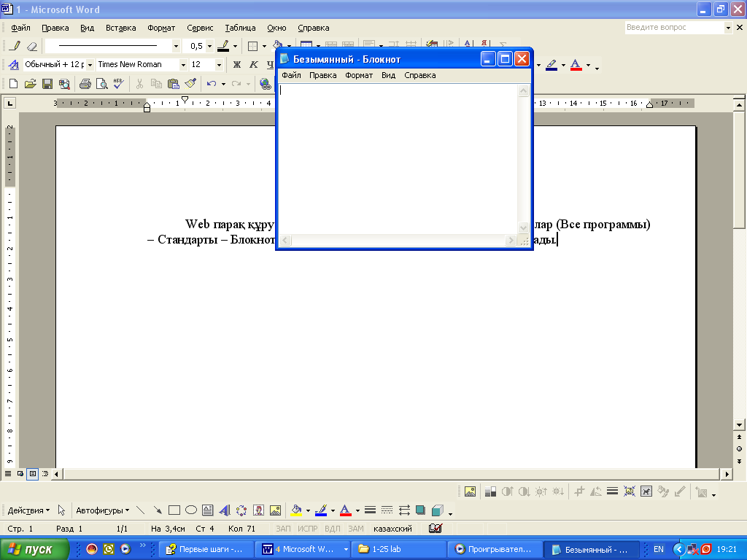747x560 pixels.
Task: Open the border color pen dropdown arrow
Action: click(235, 46)
